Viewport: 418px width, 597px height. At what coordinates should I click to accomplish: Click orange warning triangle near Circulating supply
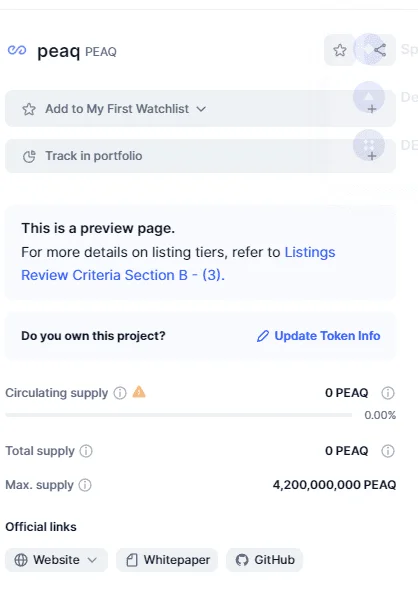139,391
